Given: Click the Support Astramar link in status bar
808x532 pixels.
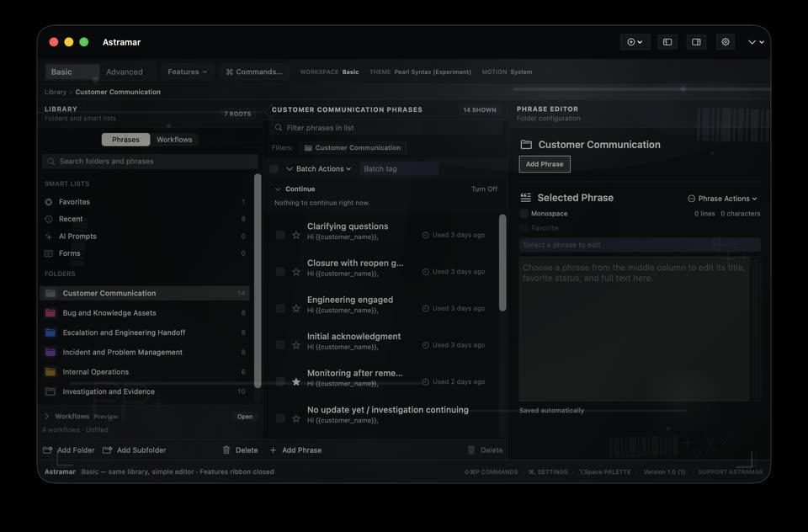Looking at the screenshot, I should point(731,471).
